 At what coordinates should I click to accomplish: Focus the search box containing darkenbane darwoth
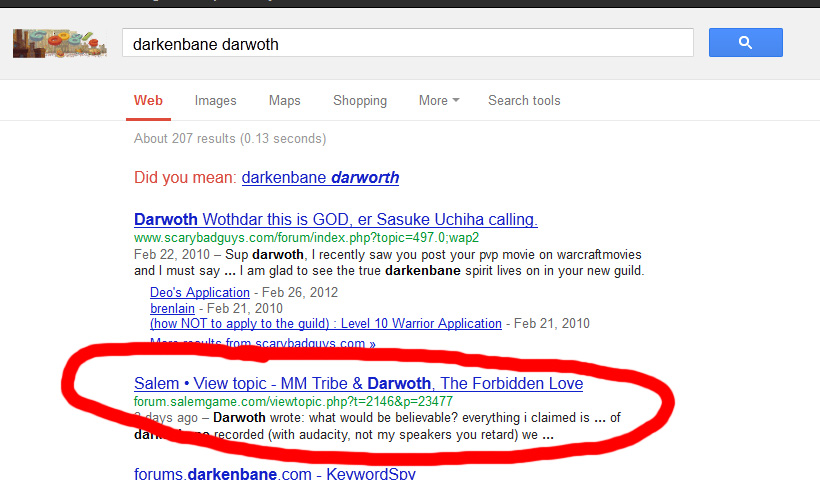click(408, 43)
